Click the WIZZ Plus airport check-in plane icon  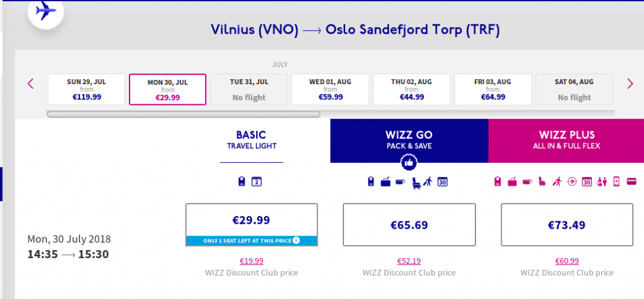[572, 182]
